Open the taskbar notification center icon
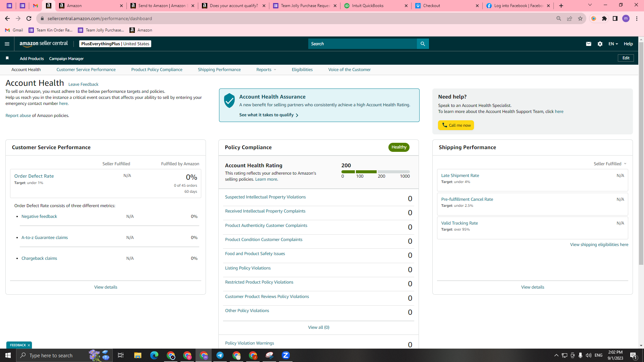 tap(634, 356)
